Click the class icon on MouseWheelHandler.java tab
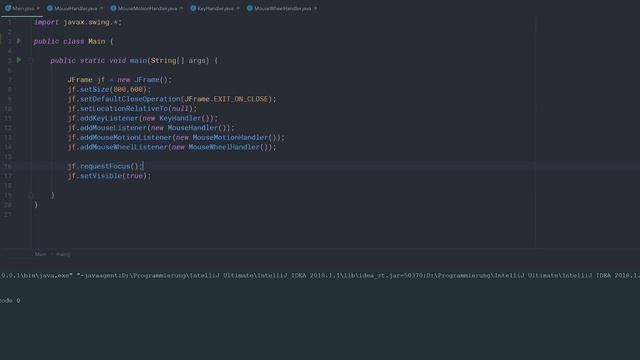Viewport: 640px width, 360px height. [249, 8]
